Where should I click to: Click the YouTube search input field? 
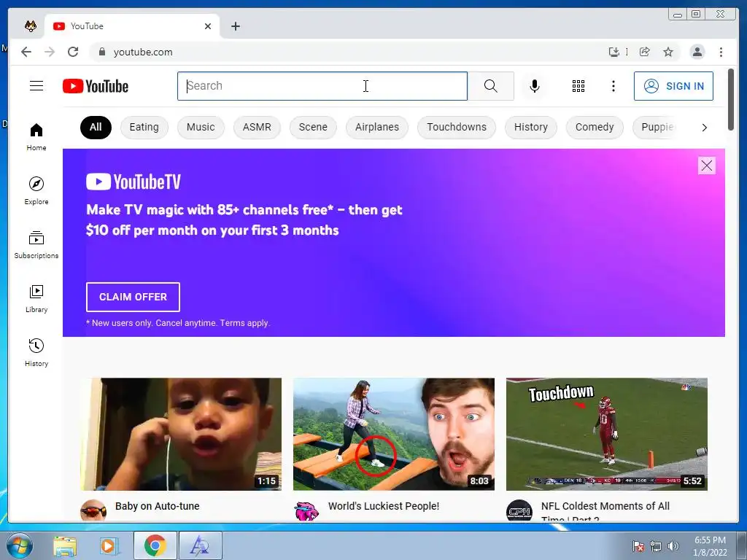(x=322, y=86)
